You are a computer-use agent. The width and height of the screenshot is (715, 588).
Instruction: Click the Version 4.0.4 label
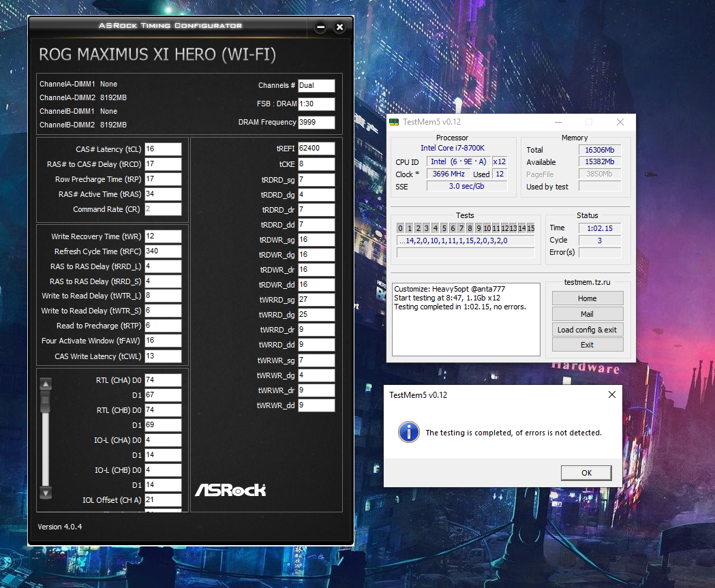tap(60, 527)
